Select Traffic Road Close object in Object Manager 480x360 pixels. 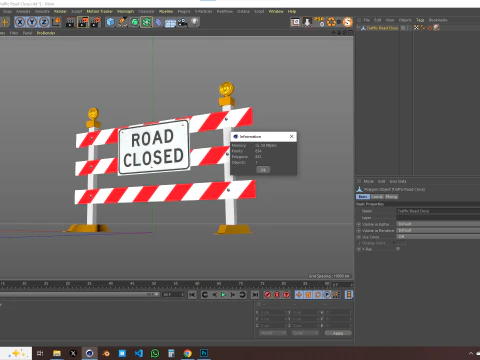point(382,28)
